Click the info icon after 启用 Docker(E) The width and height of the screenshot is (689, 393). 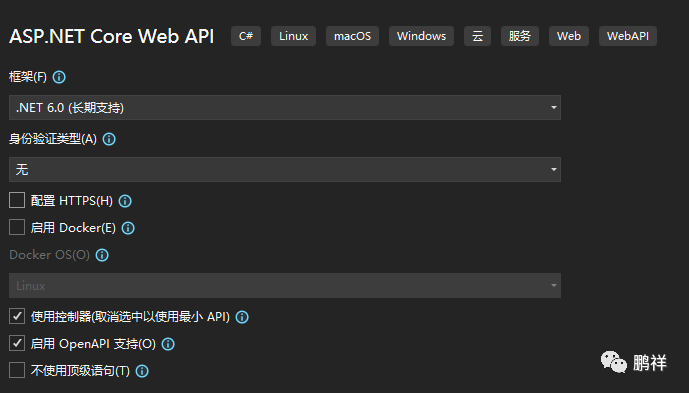(x=128, y=228)
